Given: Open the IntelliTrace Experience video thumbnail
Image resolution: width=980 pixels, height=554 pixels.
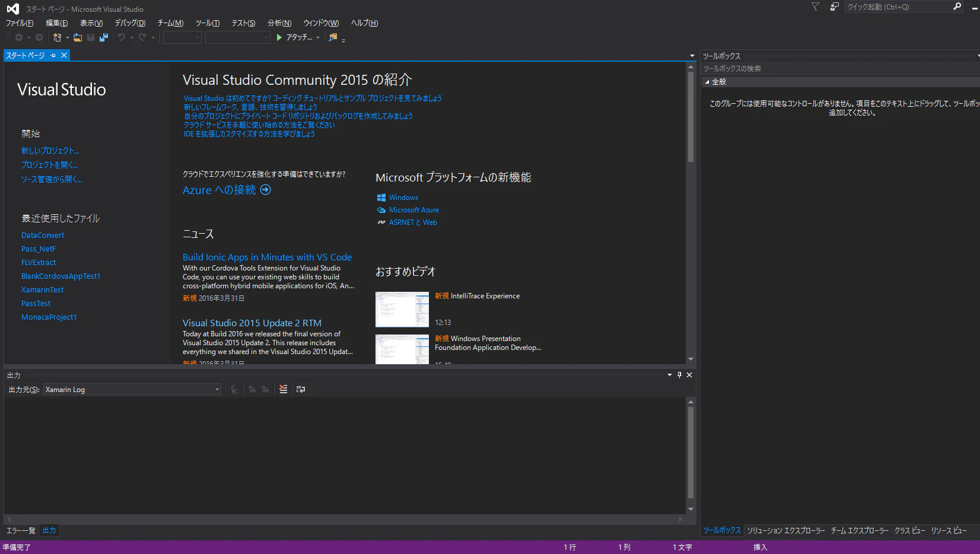Looking at the screenshot, I should coord(402,310).
